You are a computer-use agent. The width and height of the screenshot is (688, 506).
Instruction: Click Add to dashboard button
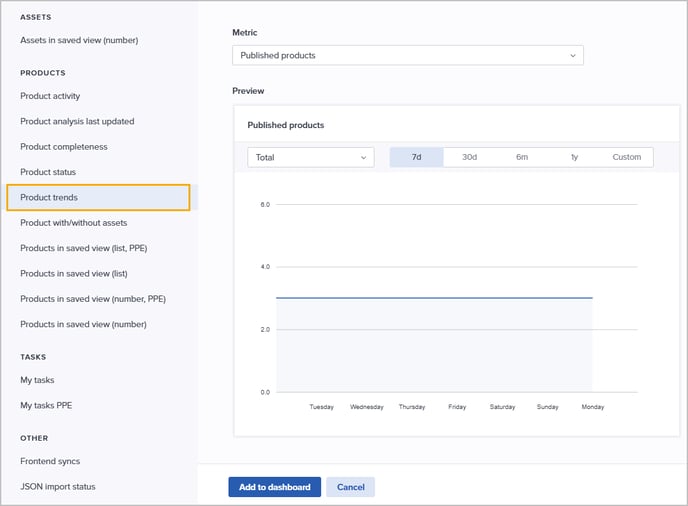point(274,487)
